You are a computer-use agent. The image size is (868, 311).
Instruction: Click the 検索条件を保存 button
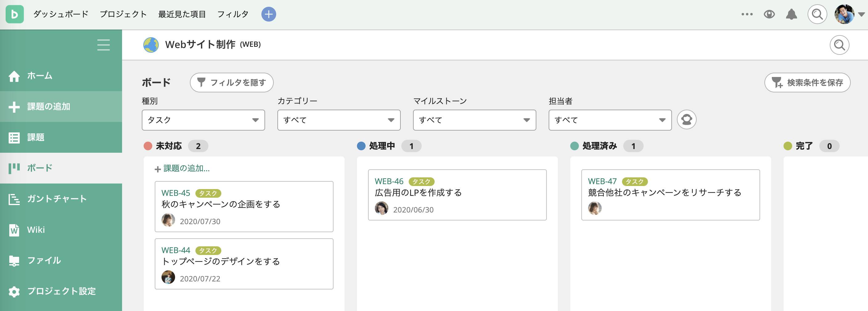[x=807, y=83]
